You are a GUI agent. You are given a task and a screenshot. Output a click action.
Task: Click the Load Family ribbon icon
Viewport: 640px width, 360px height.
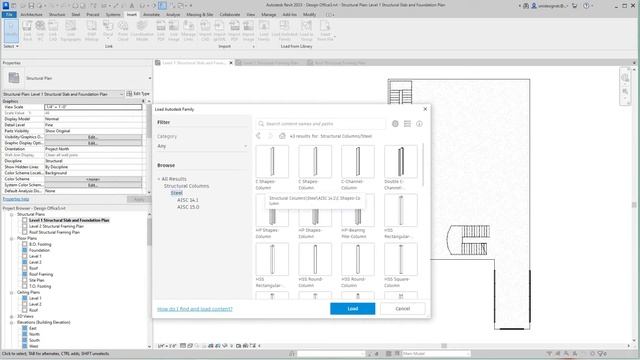264,31
